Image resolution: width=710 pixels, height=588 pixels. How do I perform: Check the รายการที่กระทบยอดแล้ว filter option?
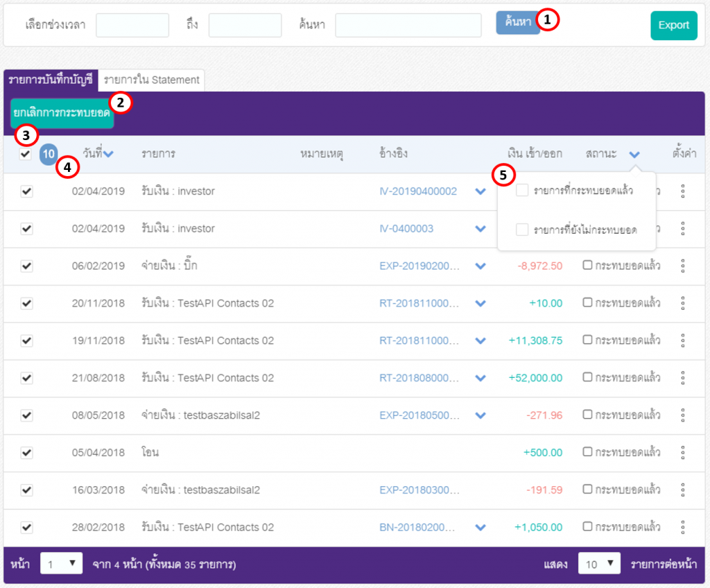point(522,190)
